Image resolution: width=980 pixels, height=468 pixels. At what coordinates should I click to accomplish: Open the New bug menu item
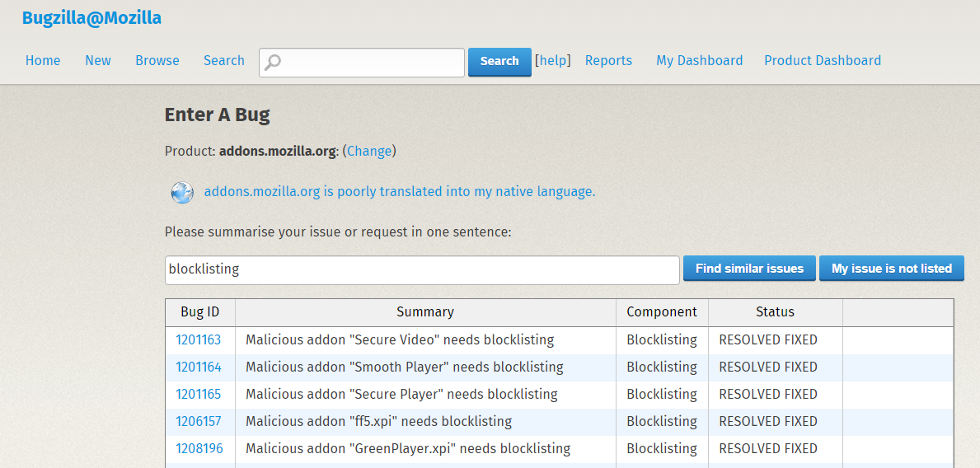point(98,61)
